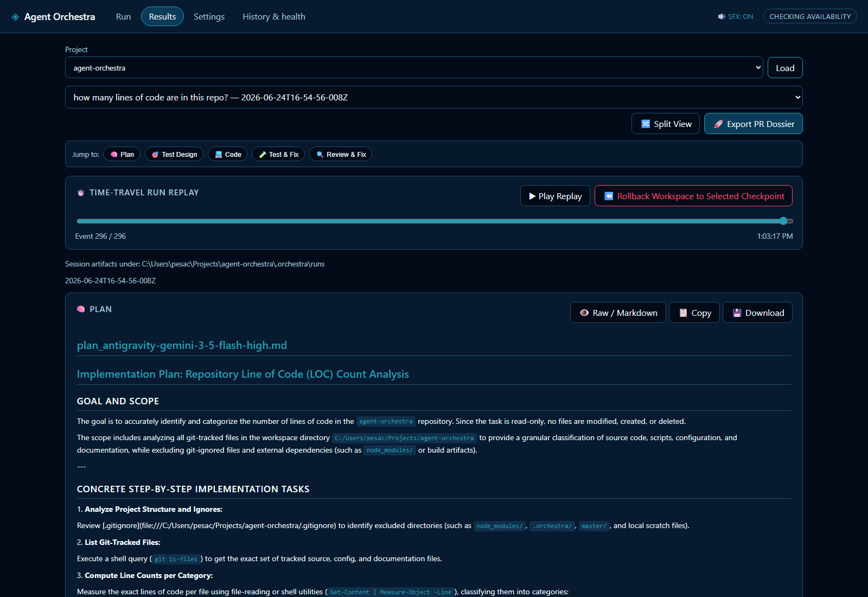
Task: Toggle SFX sound effects off
Action: 736,16
